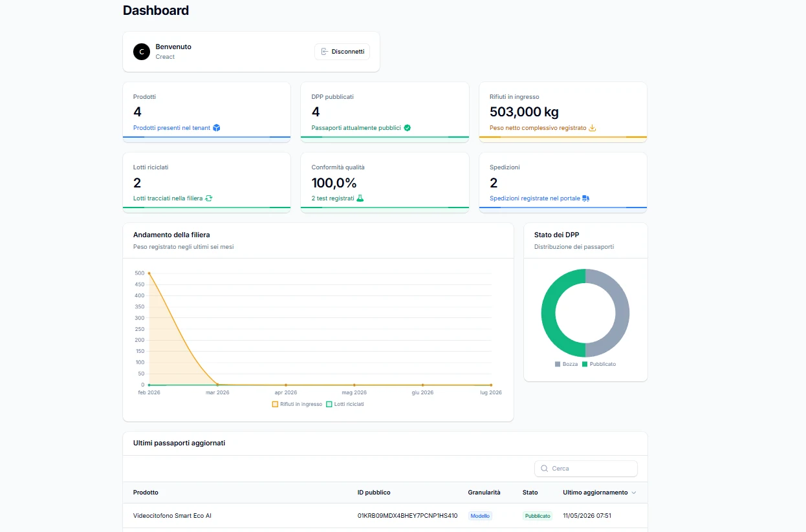Click the ID pubblico column header

tap(374, 493)
